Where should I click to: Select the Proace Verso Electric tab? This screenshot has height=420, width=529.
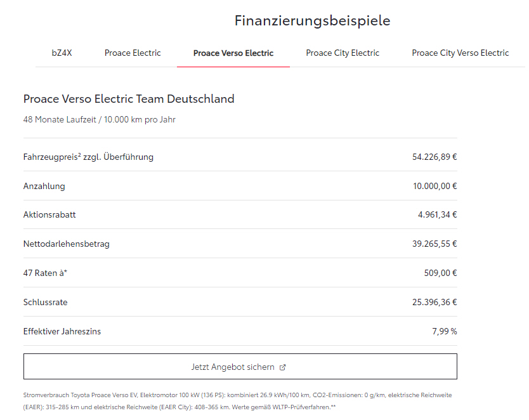(233, 53)
